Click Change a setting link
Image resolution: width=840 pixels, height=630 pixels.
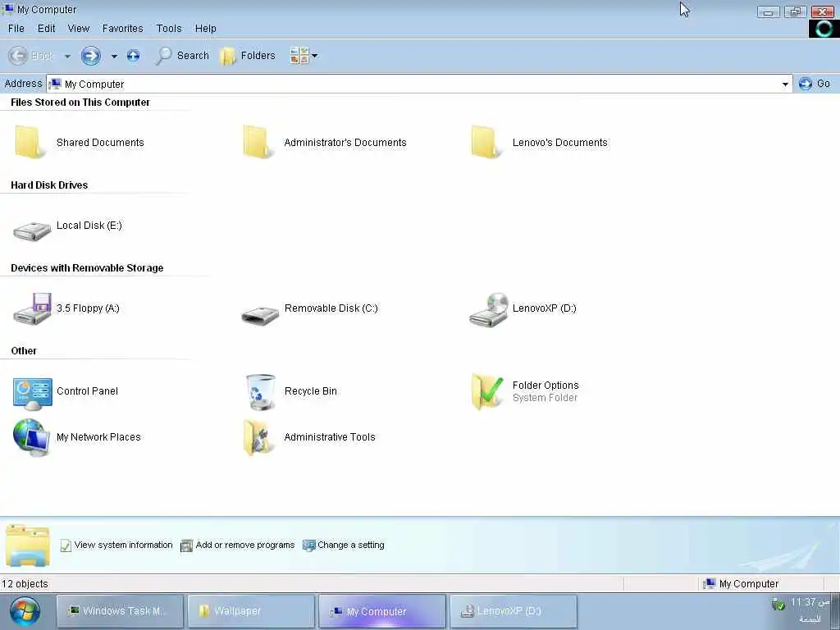(x=344, y=545)
